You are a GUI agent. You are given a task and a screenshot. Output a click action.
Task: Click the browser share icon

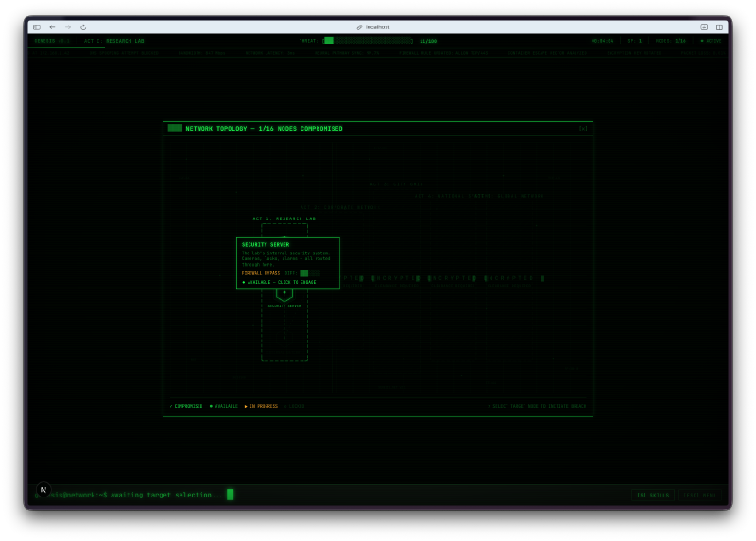point(704,27)
